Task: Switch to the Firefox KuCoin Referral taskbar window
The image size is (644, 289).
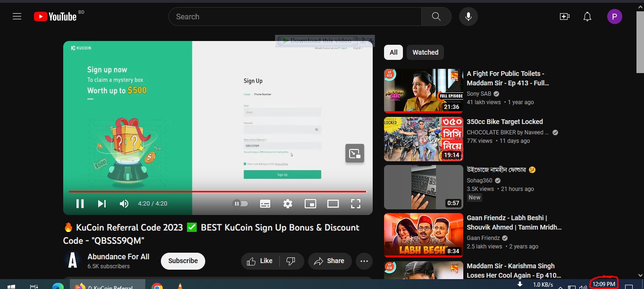Action: pos(108,284)
